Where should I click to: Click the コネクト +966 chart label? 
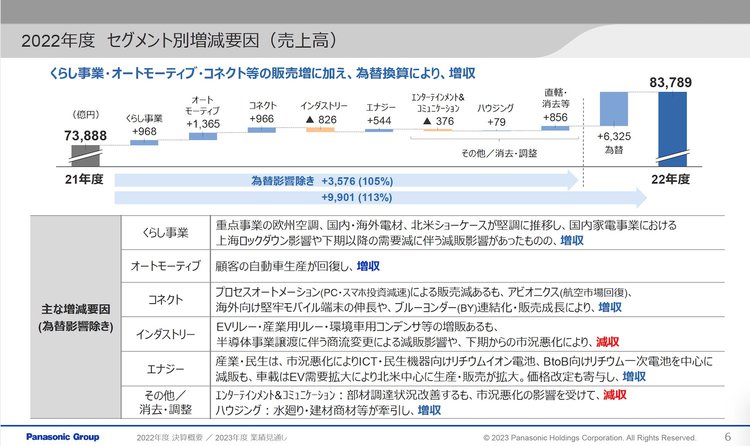[262, 112]
